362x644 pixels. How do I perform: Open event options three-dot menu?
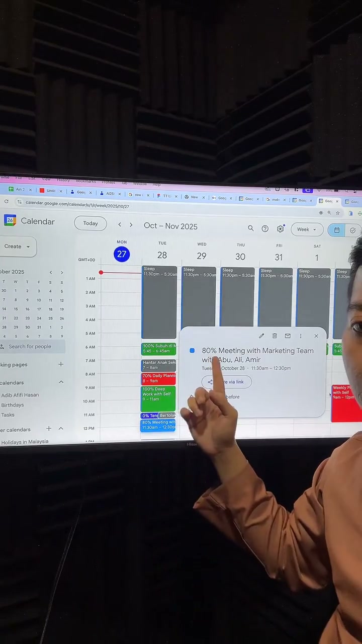coord(301,336)
